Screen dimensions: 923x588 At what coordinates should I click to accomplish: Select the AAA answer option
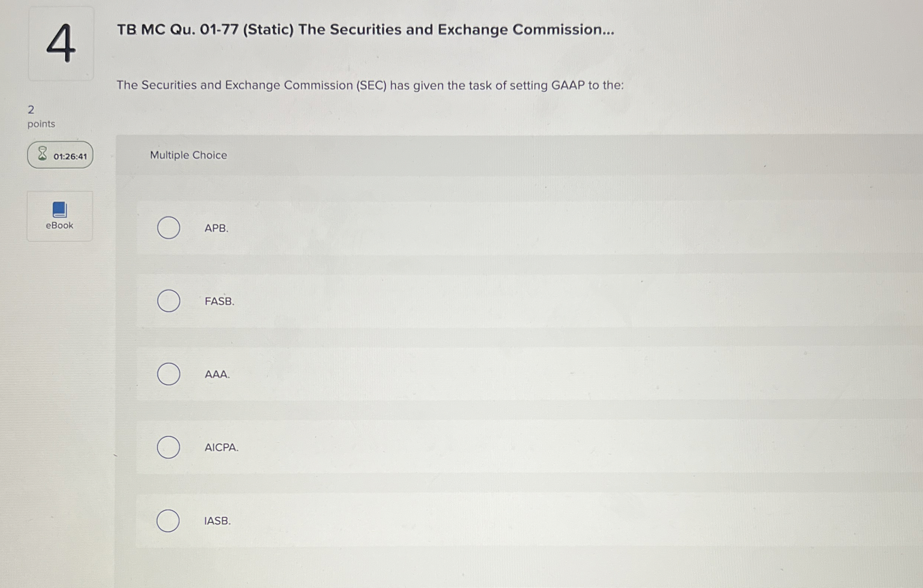168,374
